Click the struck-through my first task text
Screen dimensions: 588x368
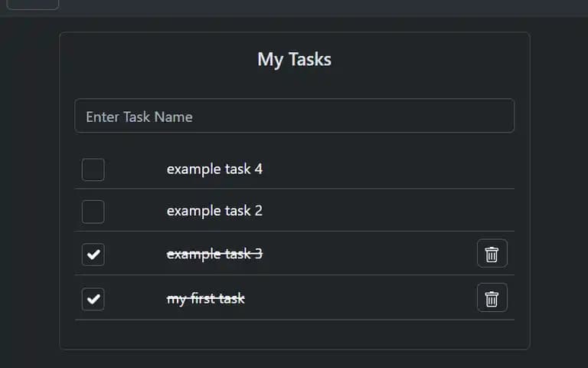coord(206,299)
